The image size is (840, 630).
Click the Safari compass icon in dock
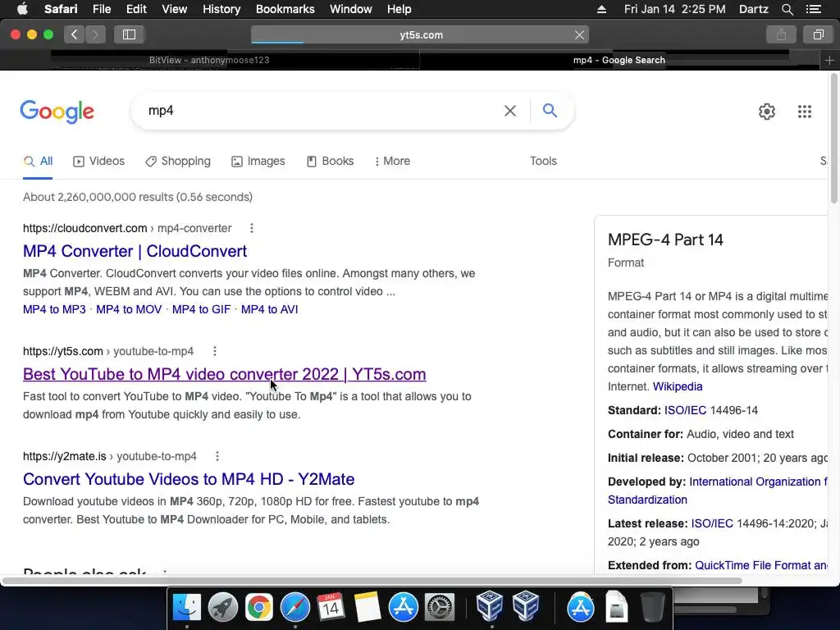tap(294, 607)
